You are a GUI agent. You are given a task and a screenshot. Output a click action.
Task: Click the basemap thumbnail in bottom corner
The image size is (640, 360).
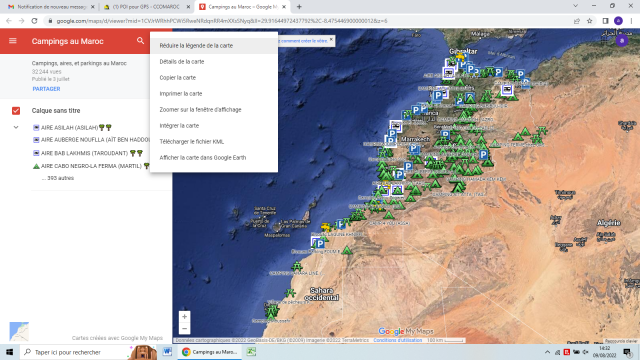coord(19,331)
